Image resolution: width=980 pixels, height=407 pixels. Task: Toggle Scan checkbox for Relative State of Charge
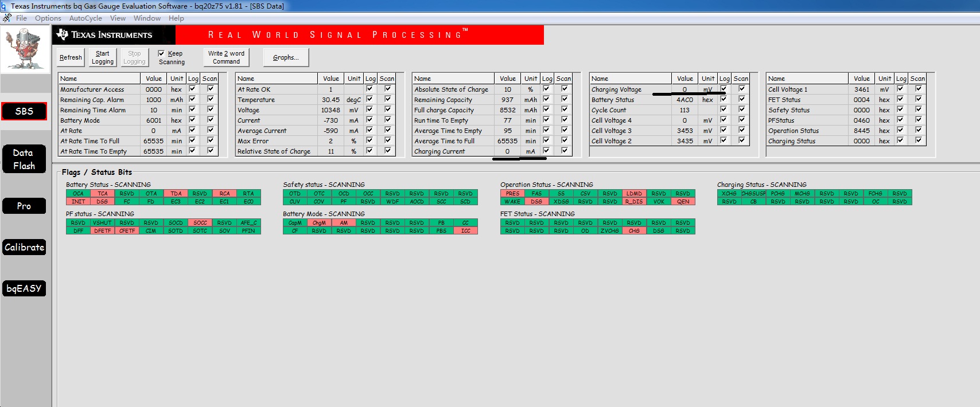tap(388, 151)
